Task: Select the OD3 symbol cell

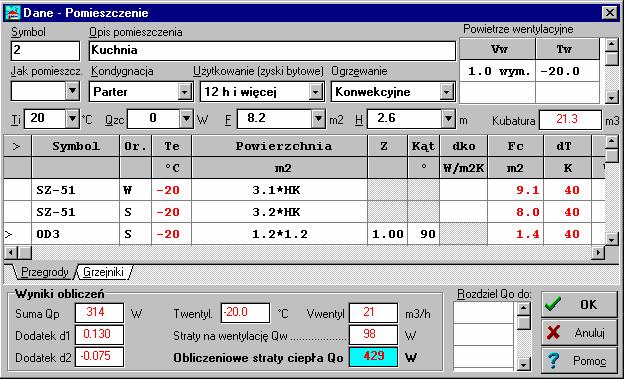Action: 75,234
